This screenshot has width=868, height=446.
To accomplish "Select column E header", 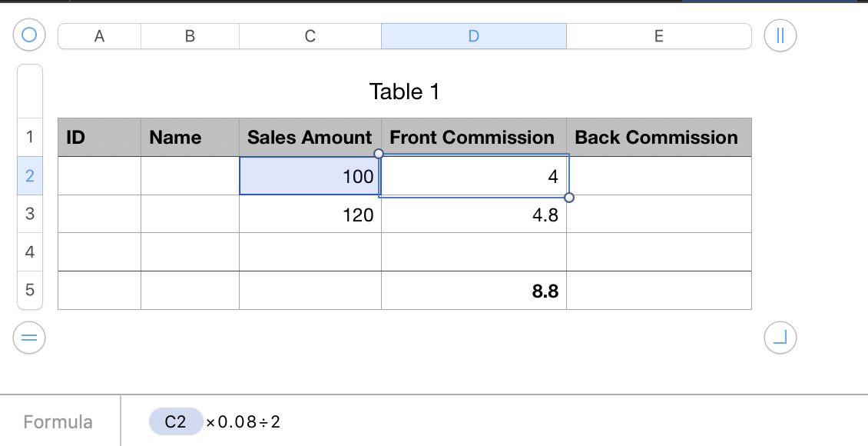I will pos(658,35).
